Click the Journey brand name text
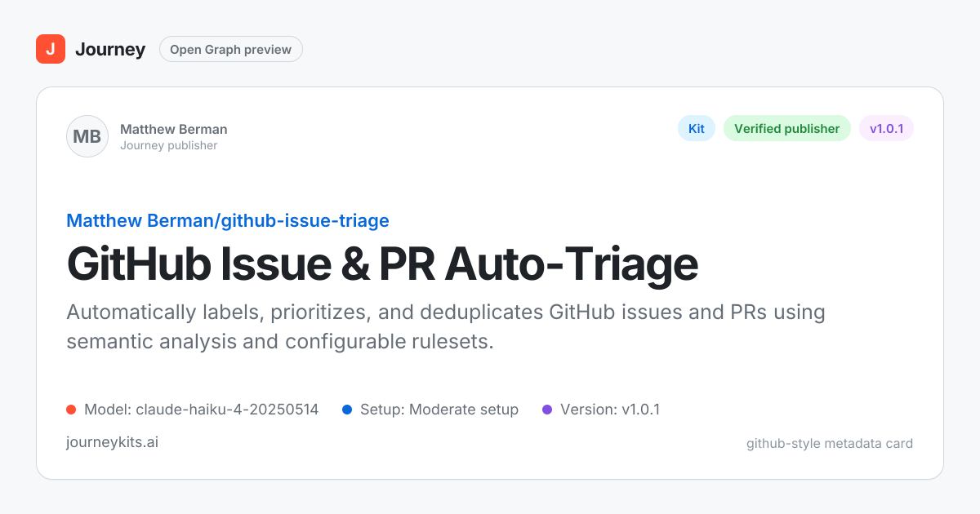This screenshot has height=514, width=980. (110, 49)
